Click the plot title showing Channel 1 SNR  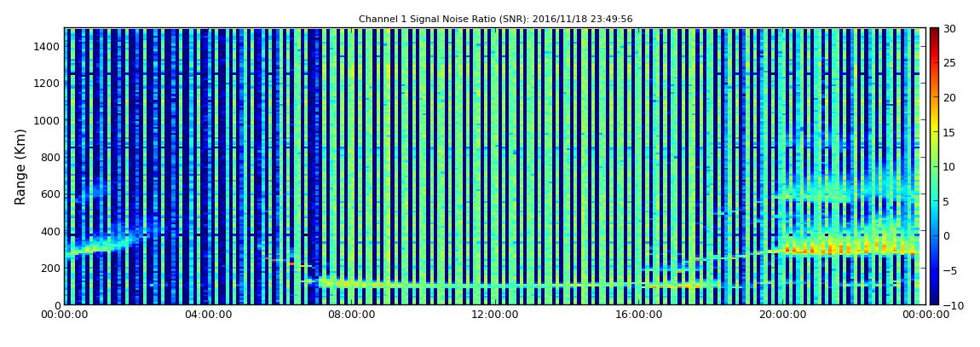[496, 20]
